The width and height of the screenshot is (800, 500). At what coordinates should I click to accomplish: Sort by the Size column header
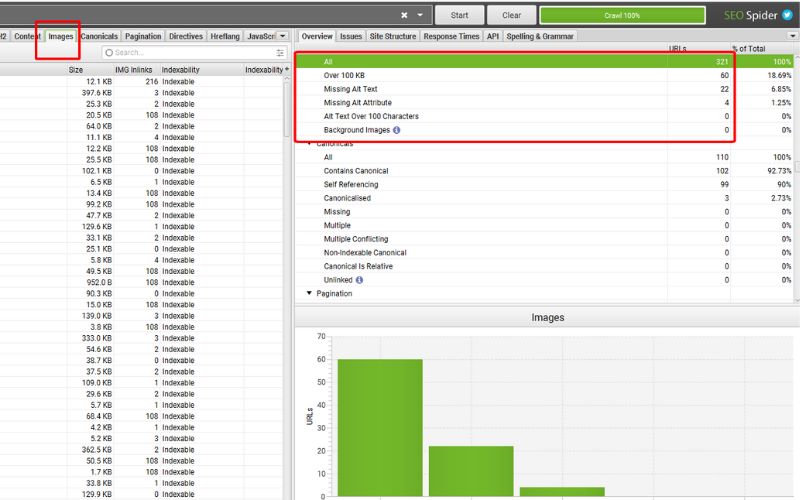point(76,70)
